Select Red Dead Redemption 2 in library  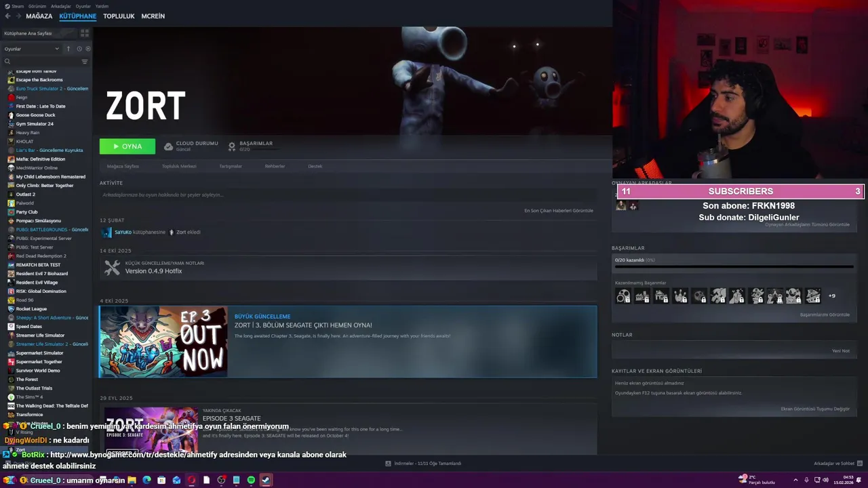click(41, 256)
